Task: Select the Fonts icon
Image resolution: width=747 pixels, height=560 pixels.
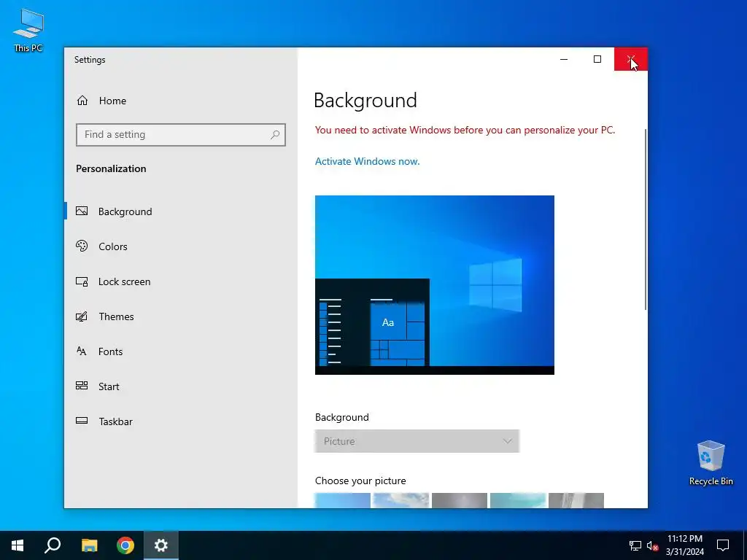Action: 82,351
